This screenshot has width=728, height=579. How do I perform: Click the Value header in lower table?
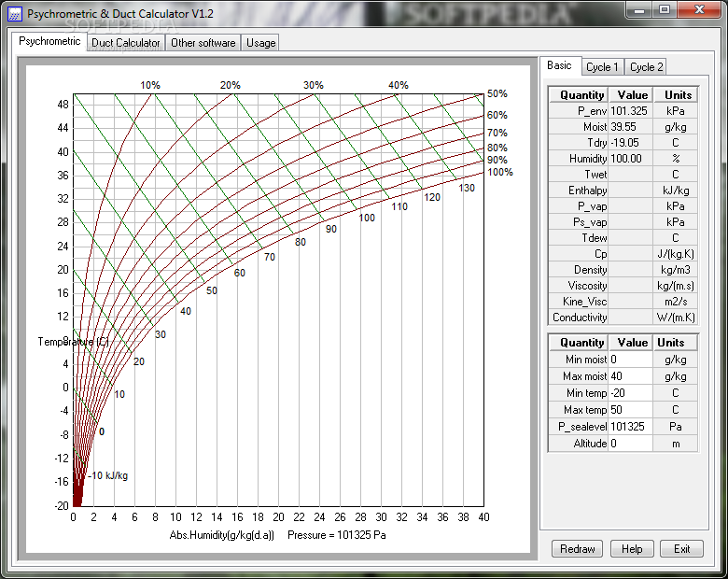pyautogui.click(x=631, y=343)
